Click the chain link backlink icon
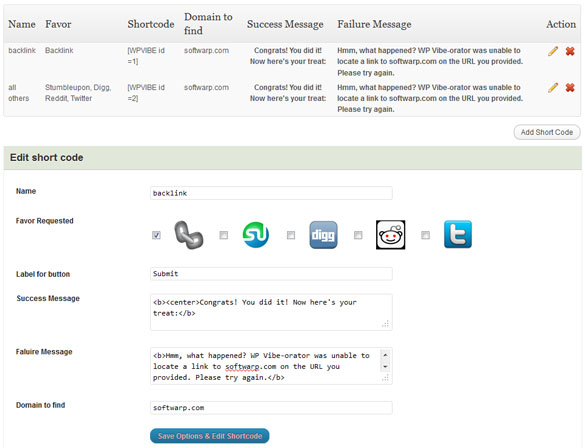The height and width of the screenshot is (448, 585). [x=189, y=235]
